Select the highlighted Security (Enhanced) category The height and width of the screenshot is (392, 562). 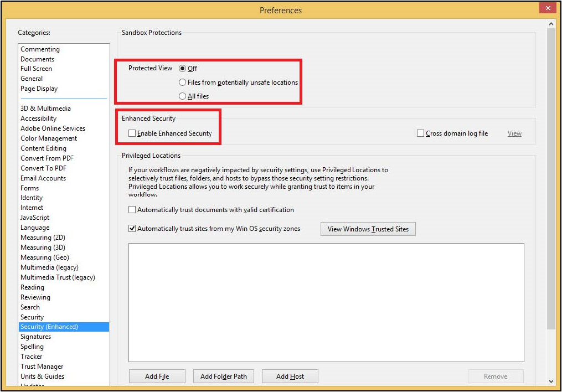(x=64, y=327)
